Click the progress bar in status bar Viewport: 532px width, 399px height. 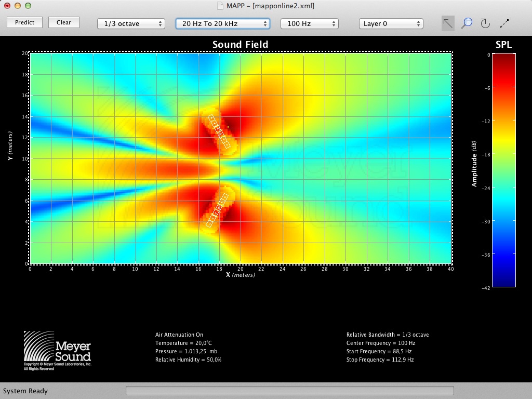point(290,391)
